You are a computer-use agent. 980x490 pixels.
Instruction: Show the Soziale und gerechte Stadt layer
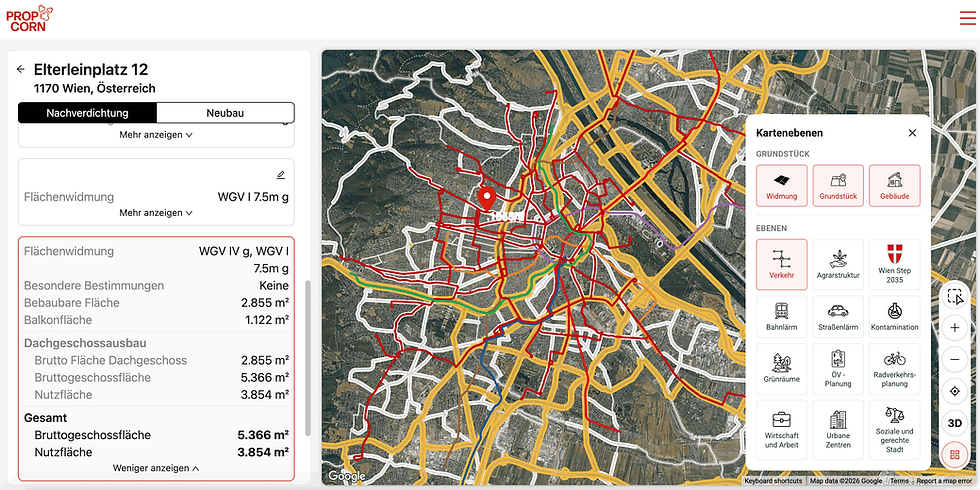(x=895, y=430)
